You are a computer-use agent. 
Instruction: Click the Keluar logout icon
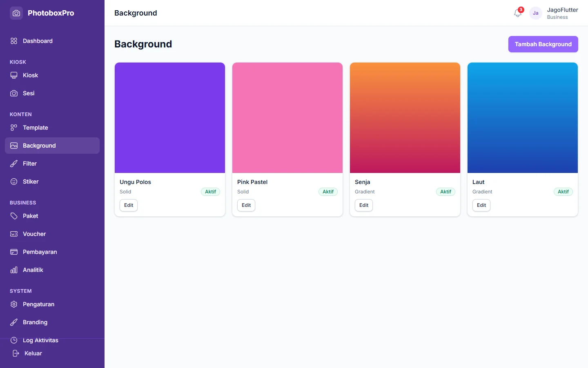pyautogui.click(x=16, y=353)
